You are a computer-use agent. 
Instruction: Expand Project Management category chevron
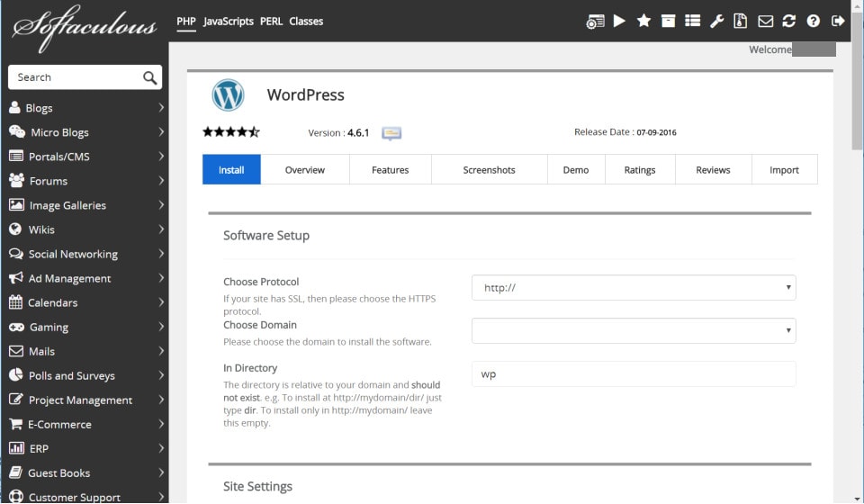(161, 400)
